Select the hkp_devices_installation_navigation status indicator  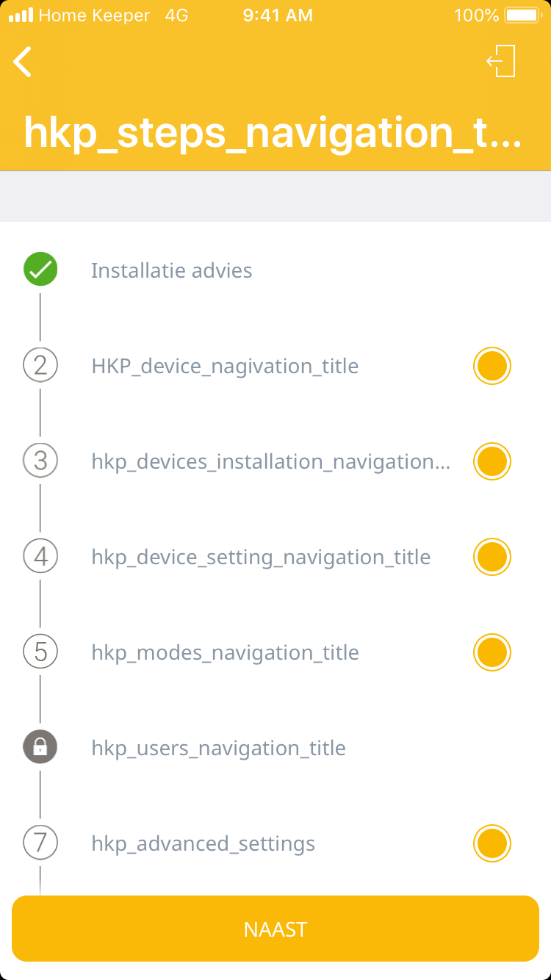tap(491, 461)
